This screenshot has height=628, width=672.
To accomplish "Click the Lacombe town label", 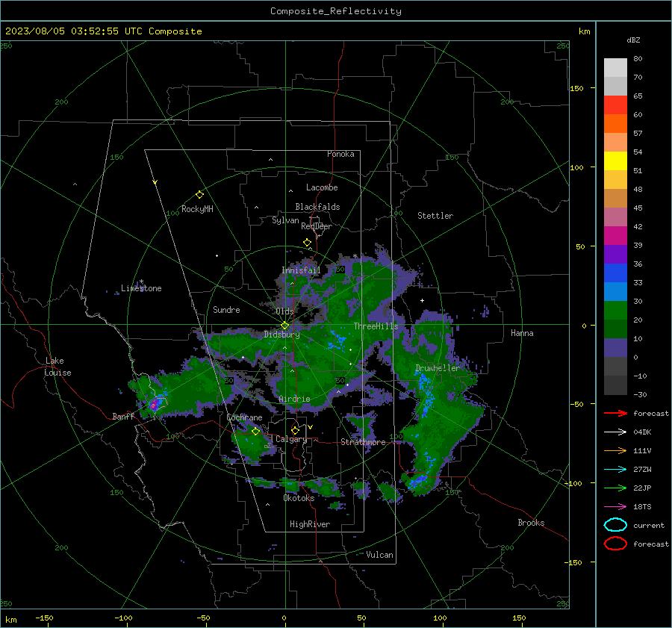I will tap(322, 187).
